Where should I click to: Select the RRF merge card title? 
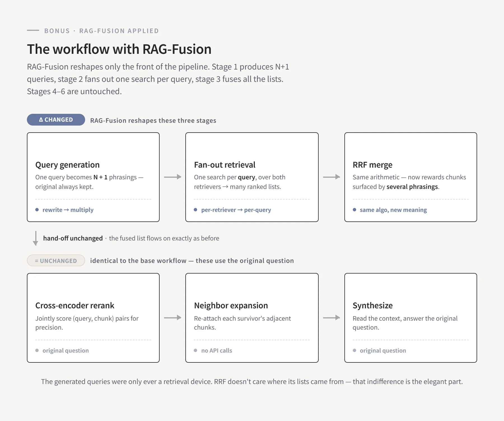[372, 165]
